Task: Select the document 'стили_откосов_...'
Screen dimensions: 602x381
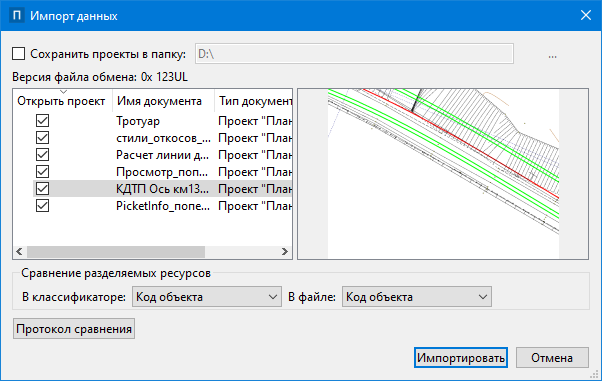Action: tap(163, 138)
